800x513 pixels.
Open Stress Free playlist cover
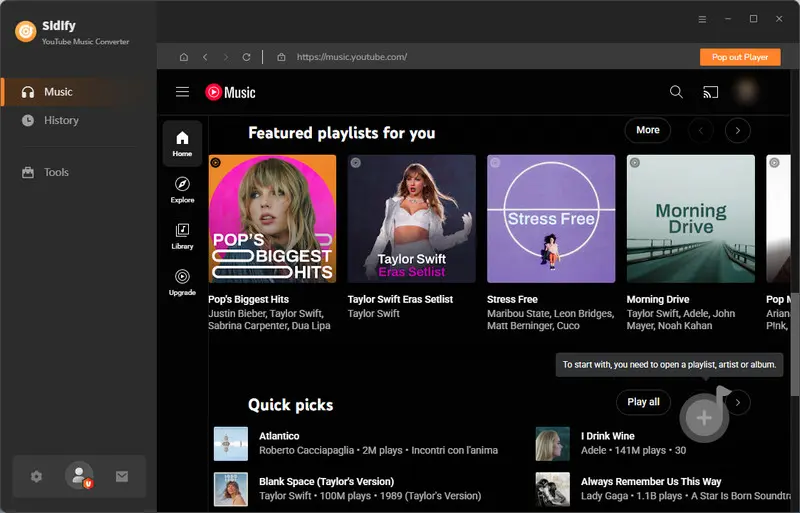(x=551, y=219)
